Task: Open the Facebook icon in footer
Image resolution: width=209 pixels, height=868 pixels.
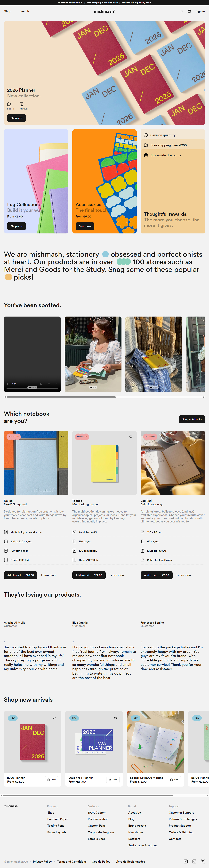Action: click(186, 861)
